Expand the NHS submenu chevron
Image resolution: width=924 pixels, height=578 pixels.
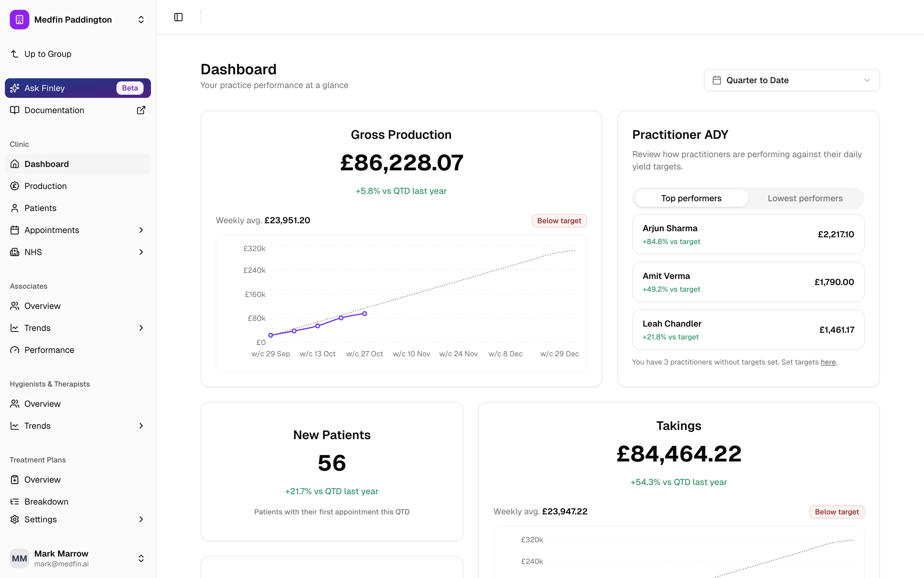(x=141, y=252)
